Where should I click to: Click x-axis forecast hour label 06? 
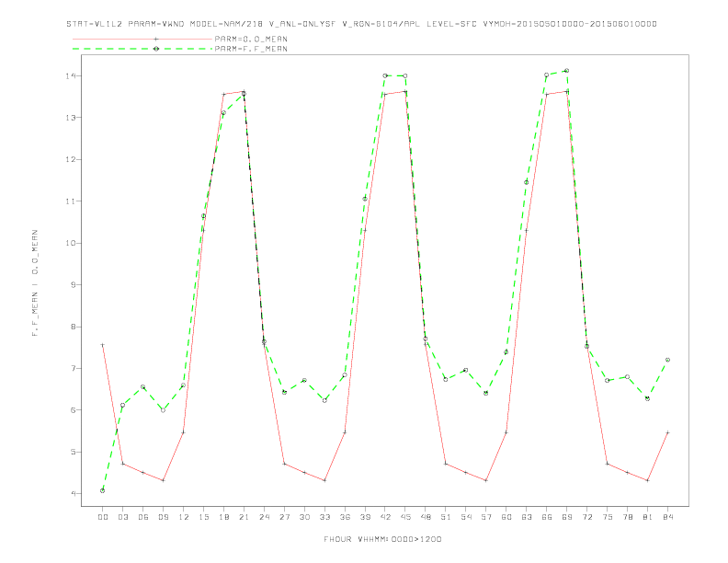[143, 517]
